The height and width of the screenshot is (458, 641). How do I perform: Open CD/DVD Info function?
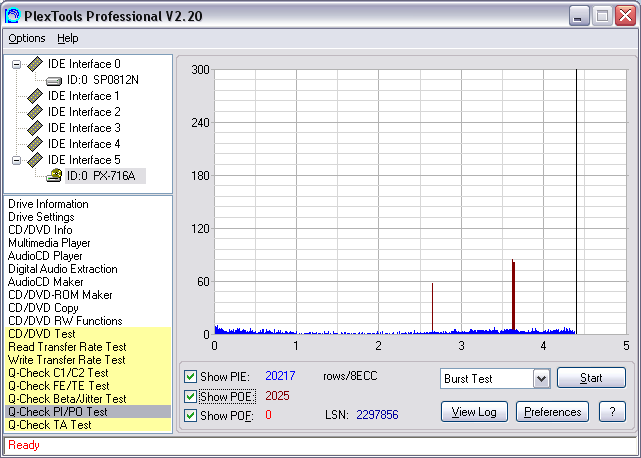coord(40,230)
